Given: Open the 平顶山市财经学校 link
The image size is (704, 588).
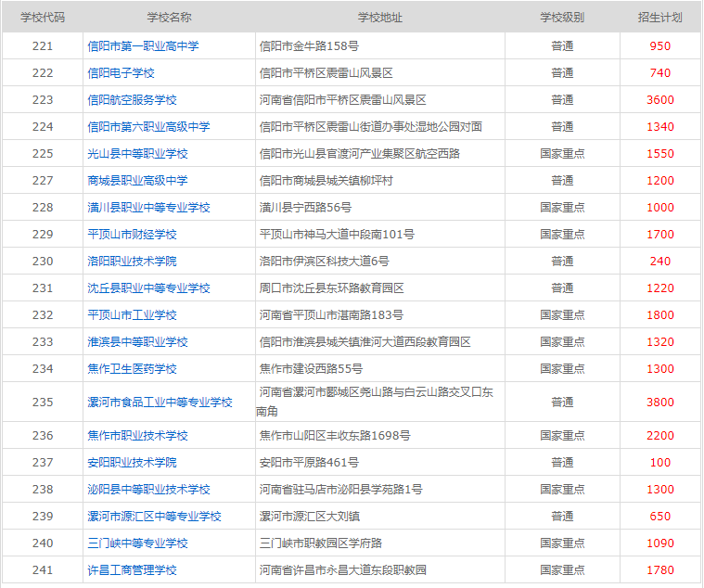Looking at the screenshot, I should pos(132,234).
